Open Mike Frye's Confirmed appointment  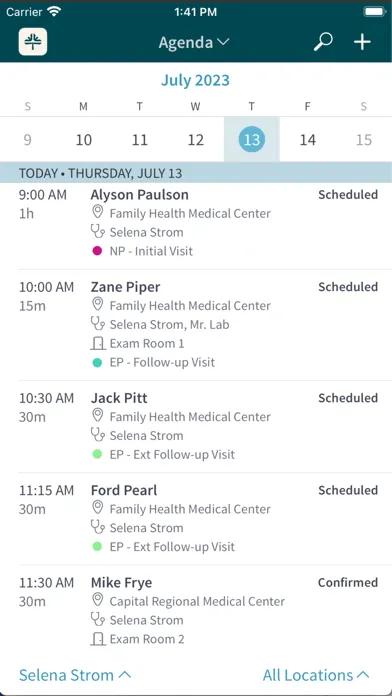[x=196, y=610]
